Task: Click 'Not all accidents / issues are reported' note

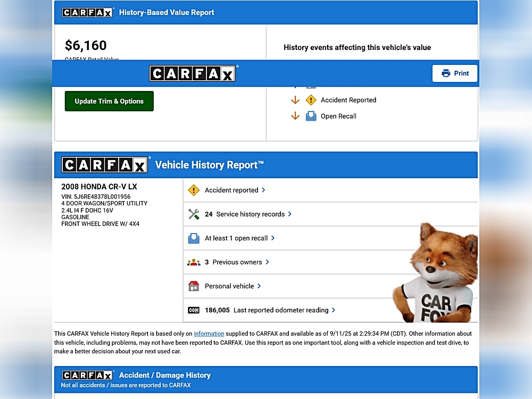Action: click(x=126, y=385)
